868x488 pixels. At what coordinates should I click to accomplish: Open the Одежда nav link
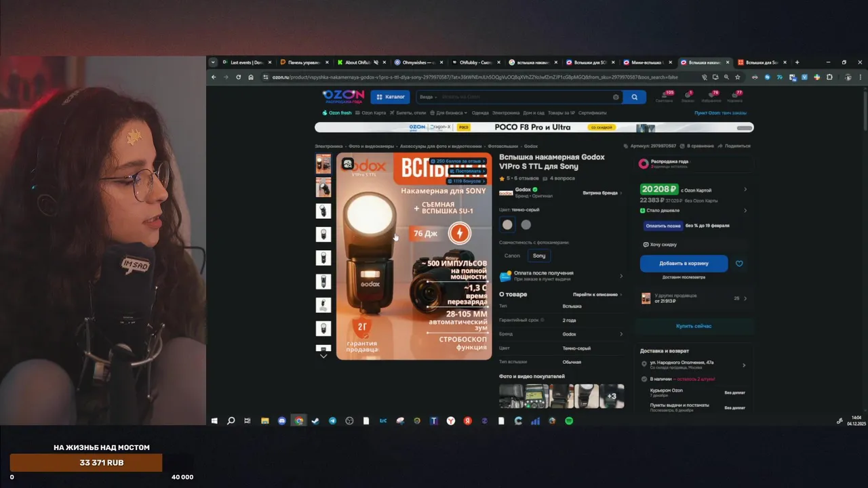click(480, 113)
